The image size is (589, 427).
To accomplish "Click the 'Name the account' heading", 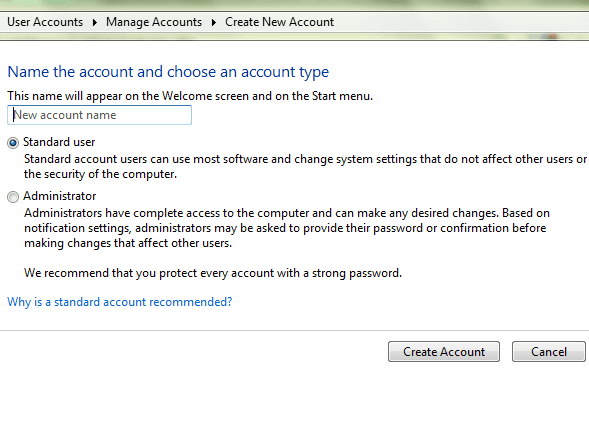I will (x=168, y=72).
